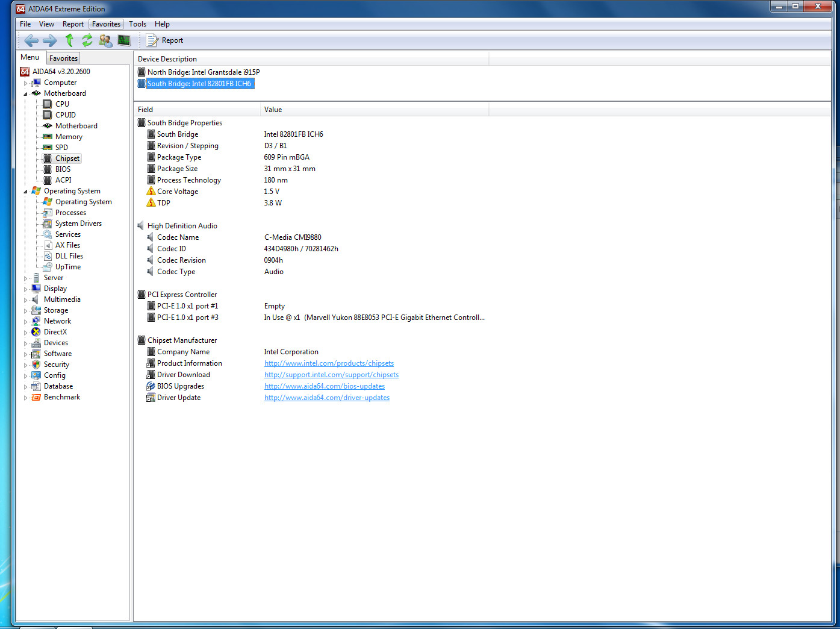The height and width of the screenshot is (629, 840).
Task: Expand the Storage tree node
Action: (x=25, y=311)
